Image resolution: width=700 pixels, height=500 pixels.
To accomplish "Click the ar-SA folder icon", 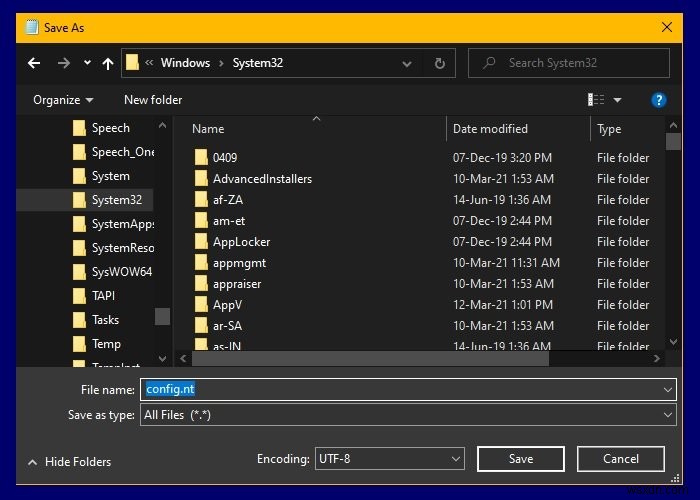I will click(201, 325).
